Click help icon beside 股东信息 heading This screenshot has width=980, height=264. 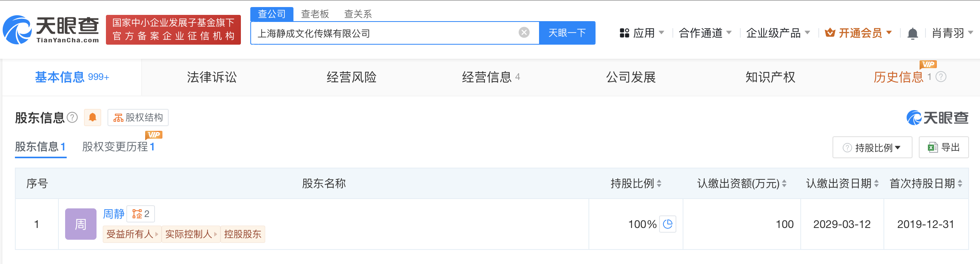pos(72,118)
